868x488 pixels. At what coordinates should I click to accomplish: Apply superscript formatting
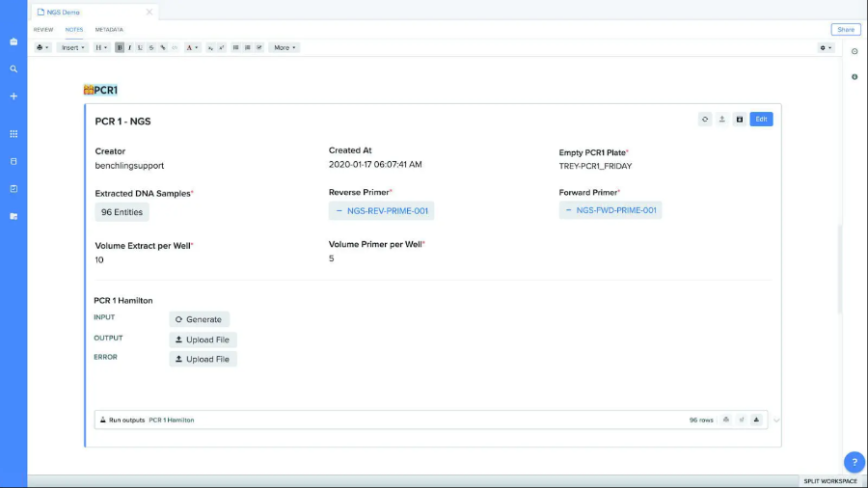tap(222, 47)
